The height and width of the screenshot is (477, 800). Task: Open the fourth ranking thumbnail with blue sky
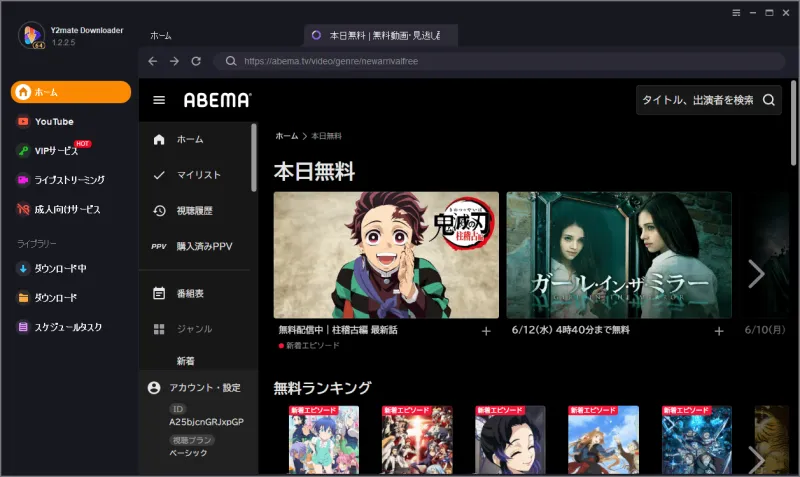[604, 440]
